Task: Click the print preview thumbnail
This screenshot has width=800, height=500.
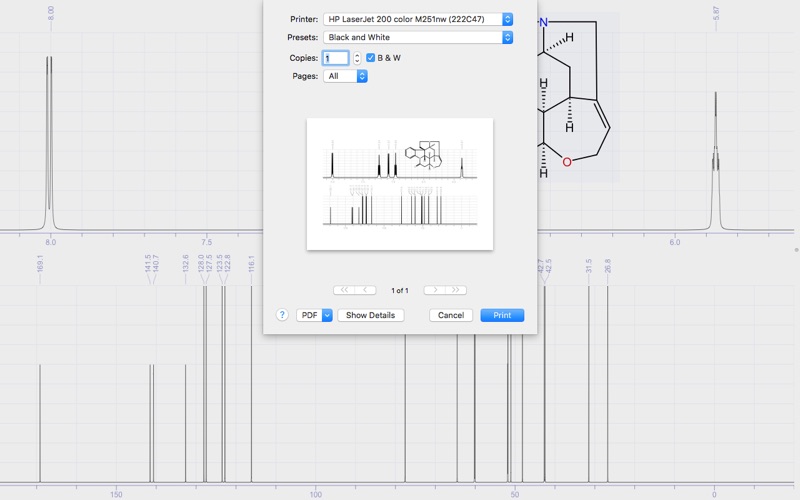Action: click(400, 184)
